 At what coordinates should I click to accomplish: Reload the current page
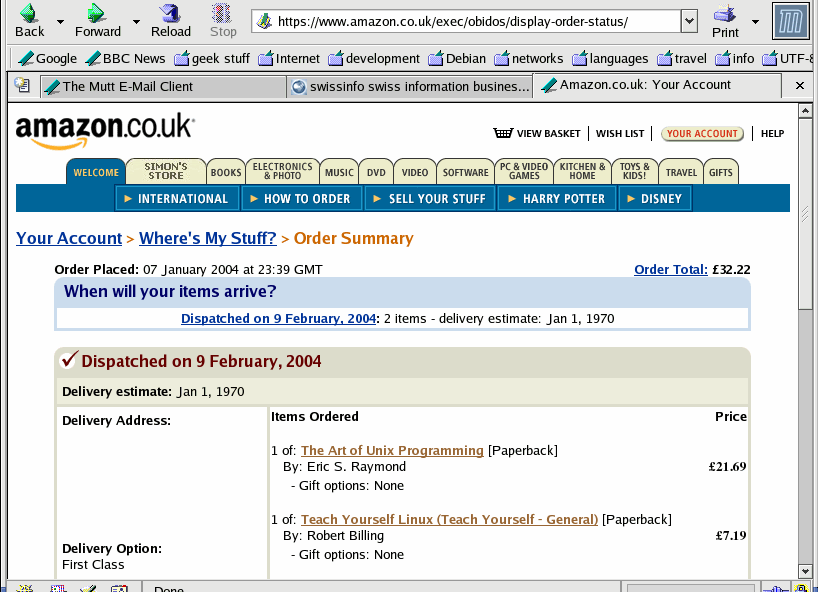tap(171, 21)
